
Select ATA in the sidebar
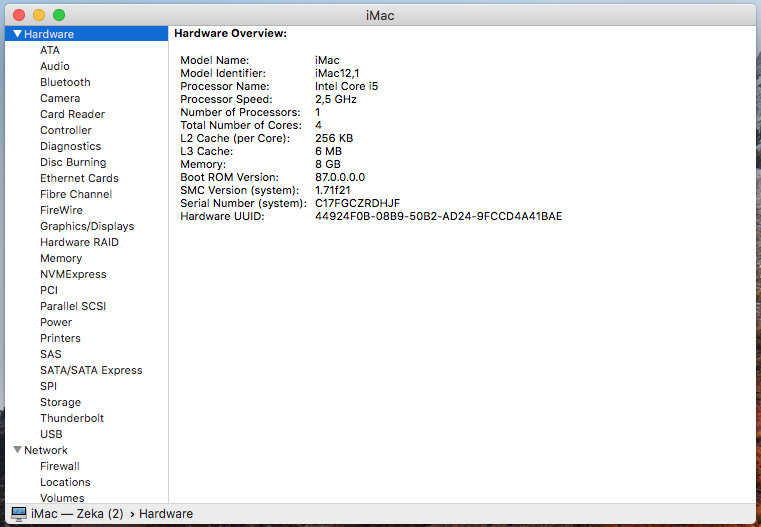point(50,50)
